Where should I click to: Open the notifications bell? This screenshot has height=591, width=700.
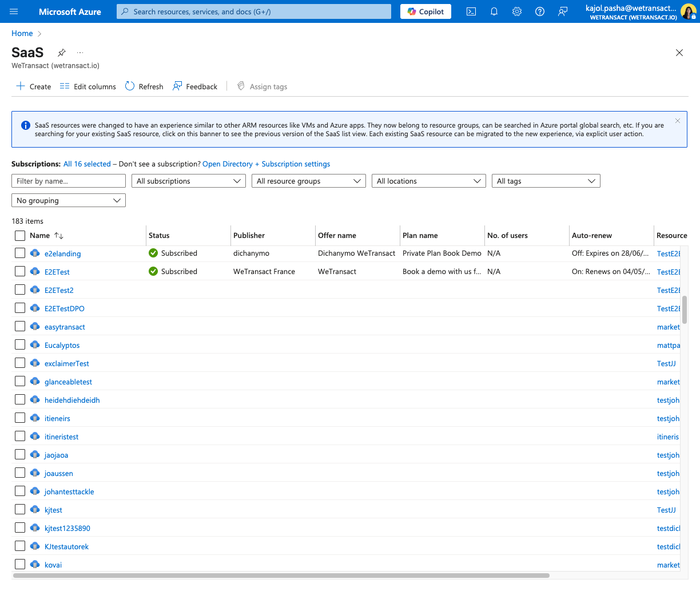(494, 11)
